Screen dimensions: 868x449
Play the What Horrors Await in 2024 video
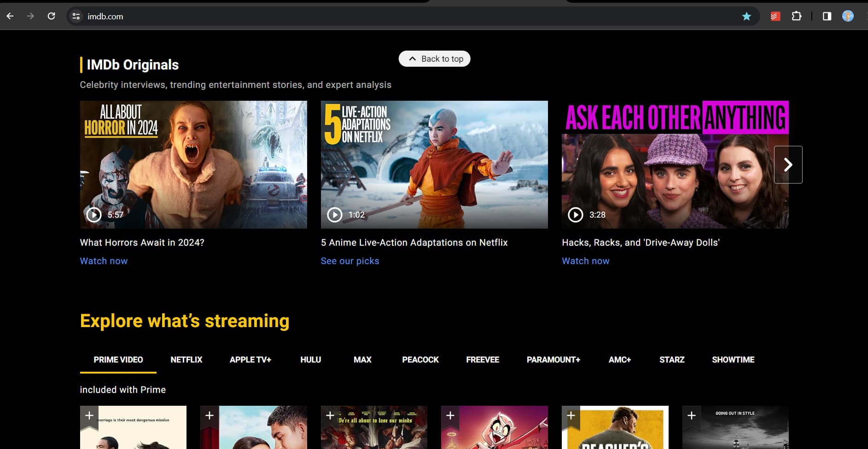point(94,214)
